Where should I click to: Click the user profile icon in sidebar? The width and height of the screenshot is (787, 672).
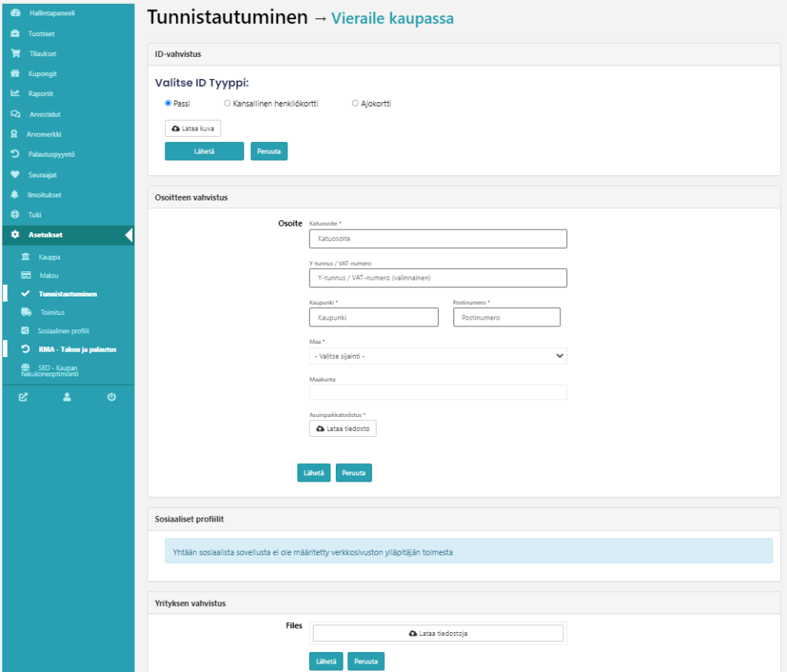(68, 397)
